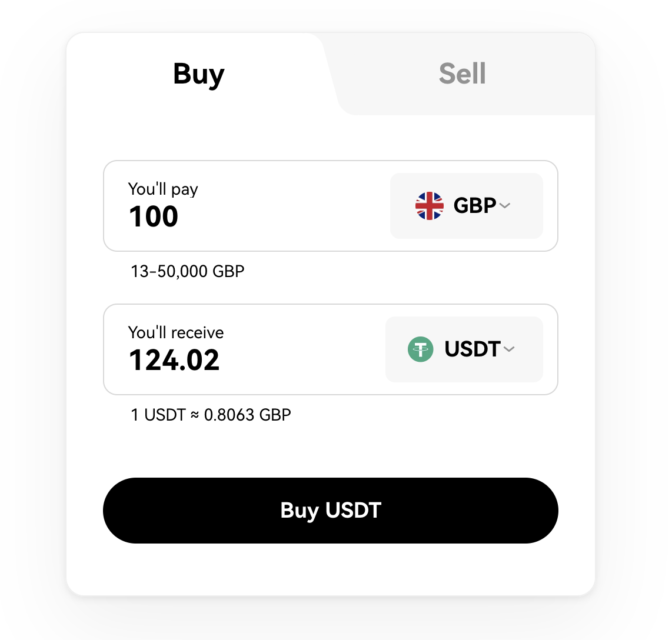Select the GBP currency selector pill
The width and height of the screenshot is (672, 640).
tap(467, 205)
